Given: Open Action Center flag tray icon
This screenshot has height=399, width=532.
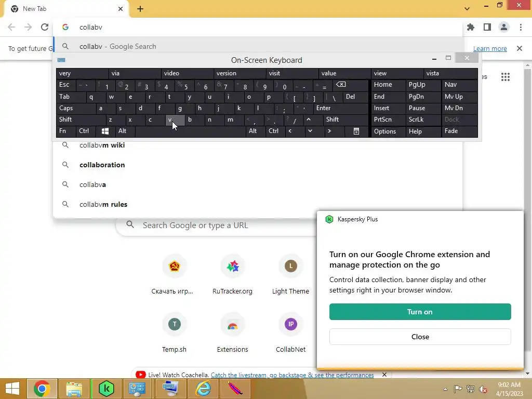Looking at the screenshot, I should (458, 389).
